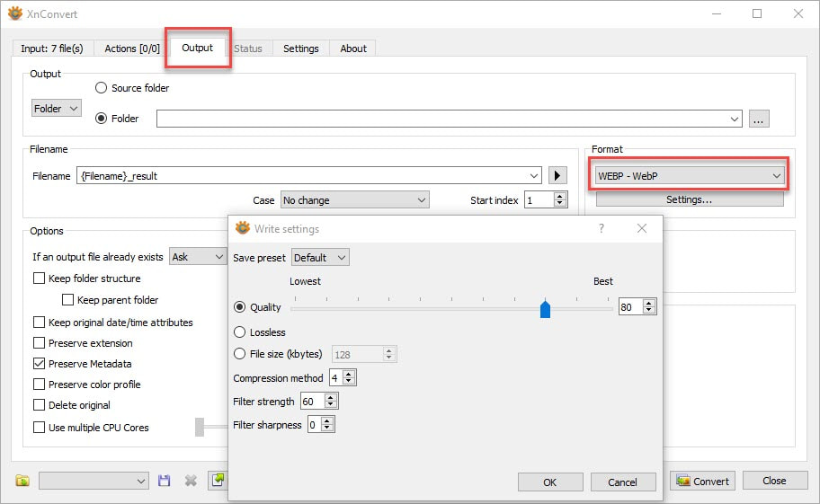Switch to the Input: 7 file(s) tab
Image resolution: width=820 pixels, height=504 pixels.
pos(52,49)
